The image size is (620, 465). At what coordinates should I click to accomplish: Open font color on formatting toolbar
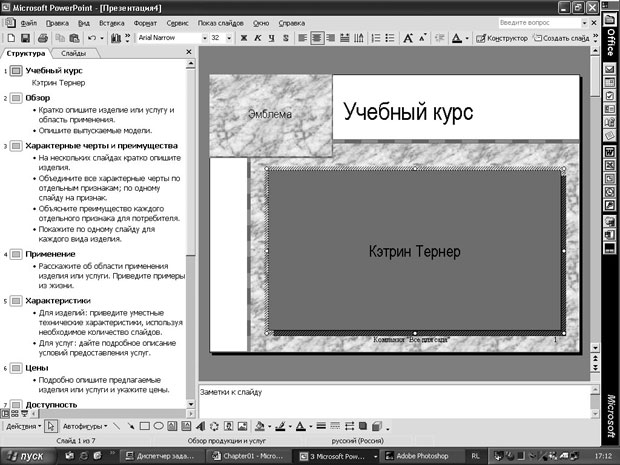457,38
